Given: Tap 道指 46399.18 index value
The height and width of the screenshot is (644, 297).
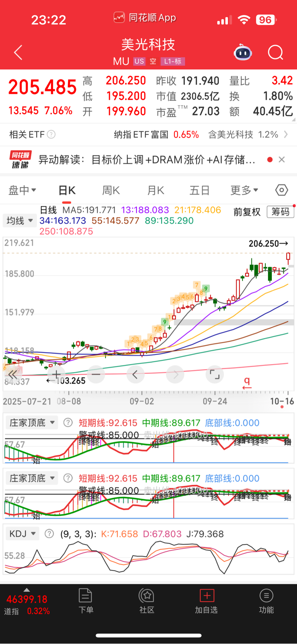Looking at the screenshot, I should (27, 599).
